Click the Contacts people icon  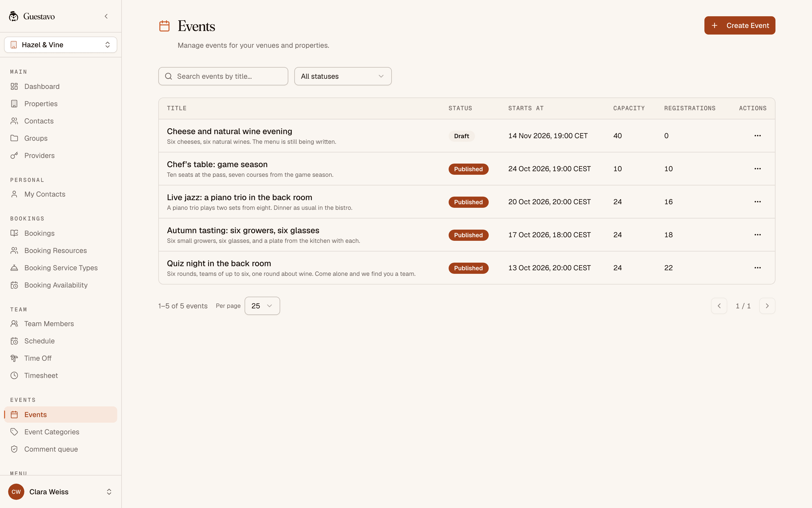tap(14, 121)
